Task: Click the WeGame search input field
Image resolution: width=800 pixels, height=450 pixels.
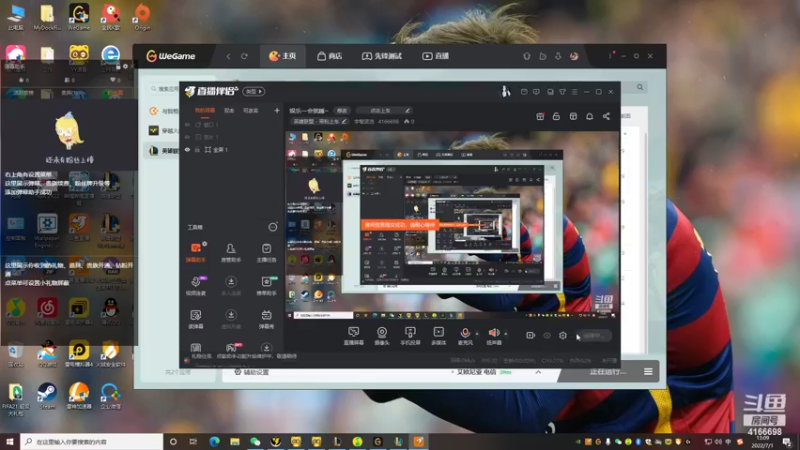Action: click(x=166, y=89)
